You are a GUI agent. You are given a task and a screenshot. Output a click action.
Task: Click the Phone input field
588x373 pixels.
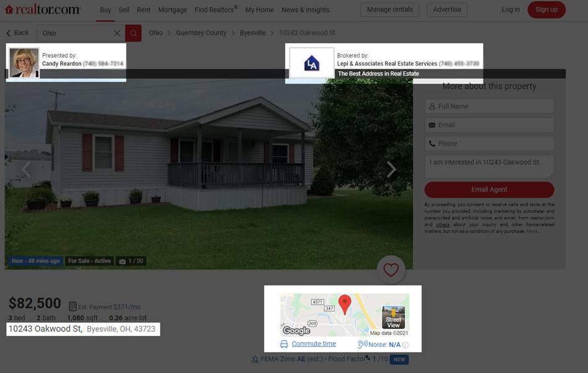coord(490,143)
